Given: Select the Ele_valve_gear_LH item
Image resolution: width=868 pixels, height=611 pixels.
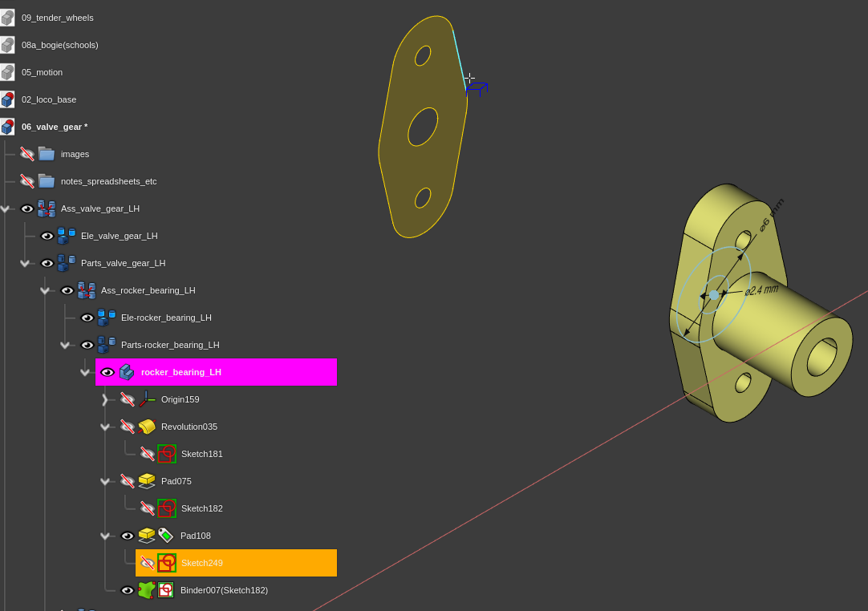Looking at the screenshot, I should pyautogui.click(x=119, y=236).
